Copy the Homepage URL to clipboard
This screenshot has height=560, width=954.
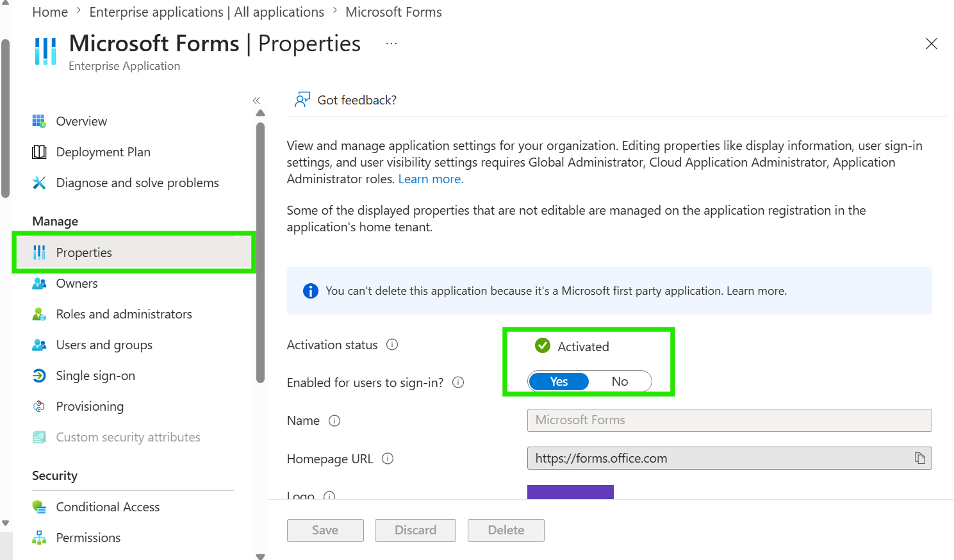[x=920, y=458]
